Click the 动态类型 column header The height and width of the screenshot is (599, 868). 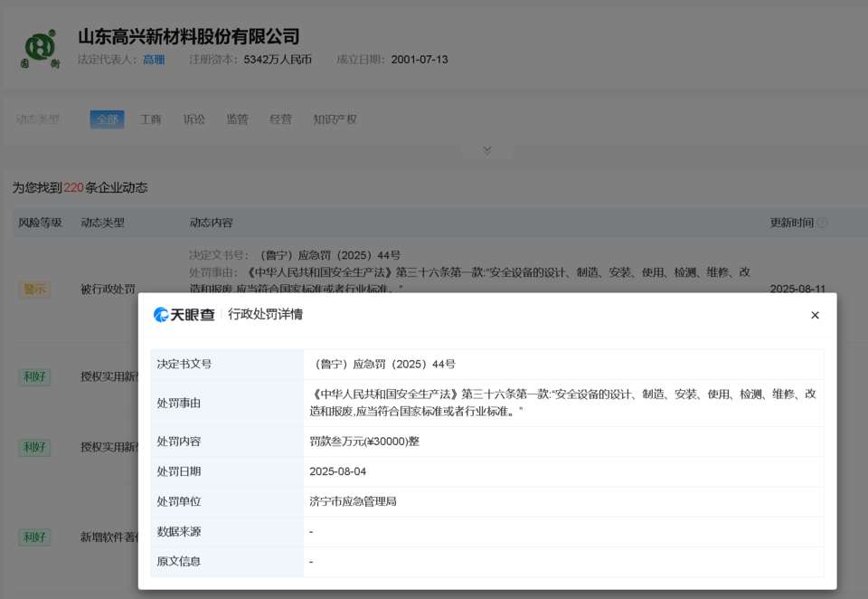pos(102,223)
